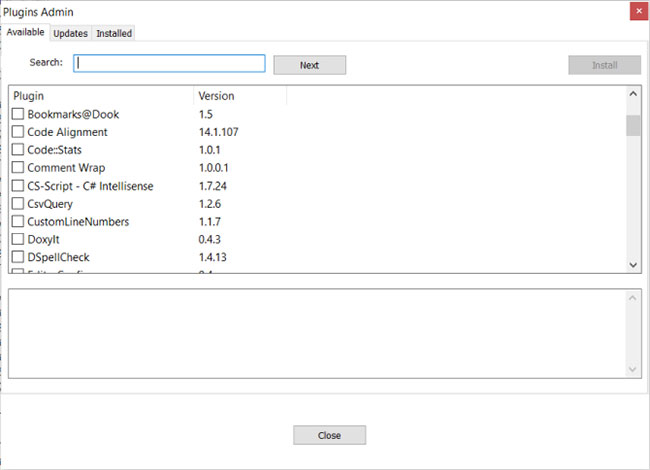Switch to the Updates tab
This screenshot has height=470, width=650.
coord(70,33)
